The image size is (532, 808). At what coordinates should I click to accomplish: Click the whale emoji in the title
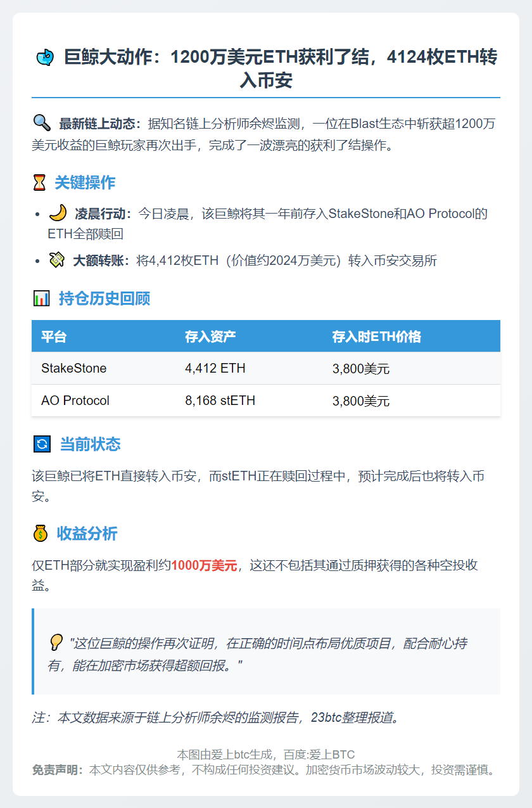pyautogui.click(x=45, y=58)
